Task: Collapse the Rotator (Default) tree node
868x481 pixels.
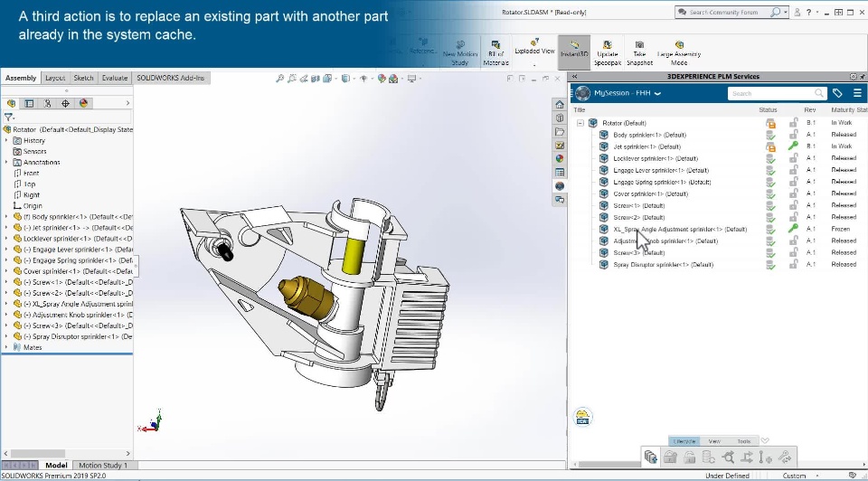Action: pos(580,123)
